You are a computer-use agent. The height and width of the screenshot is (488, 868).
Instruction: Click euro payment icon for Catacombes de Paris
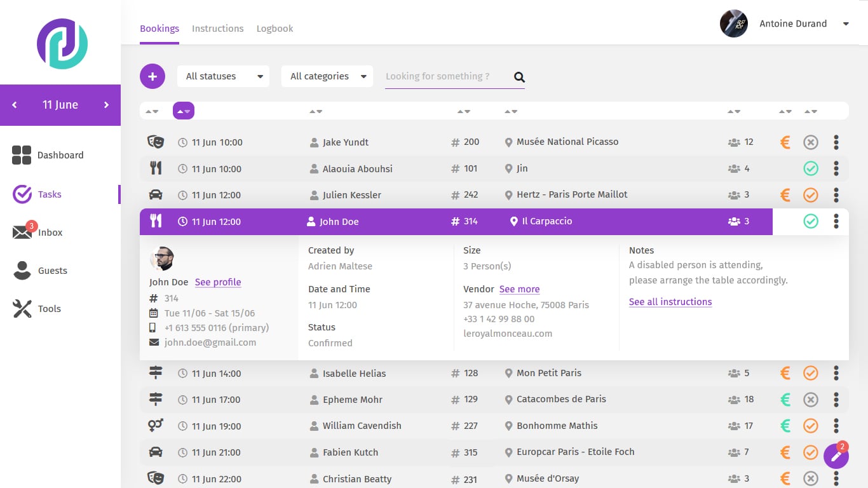coord(785,400)
